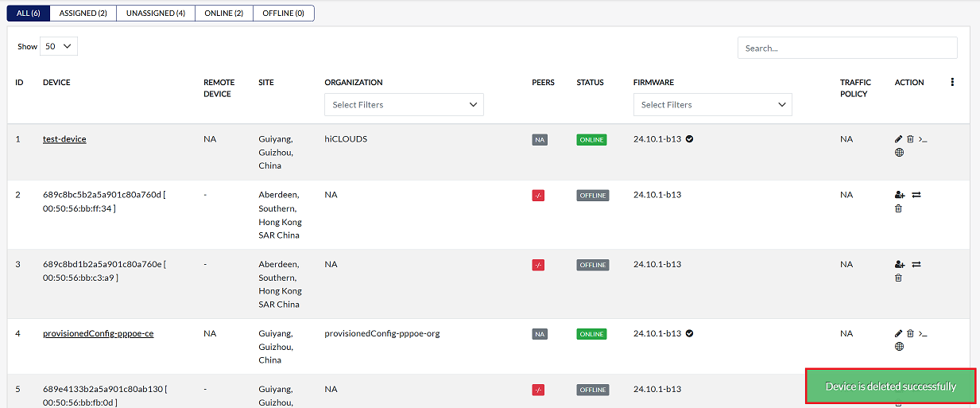Screen dimensions: 980x408
Task: Switch to the Unassigned (4) tab
Action: tap(156, 14)
